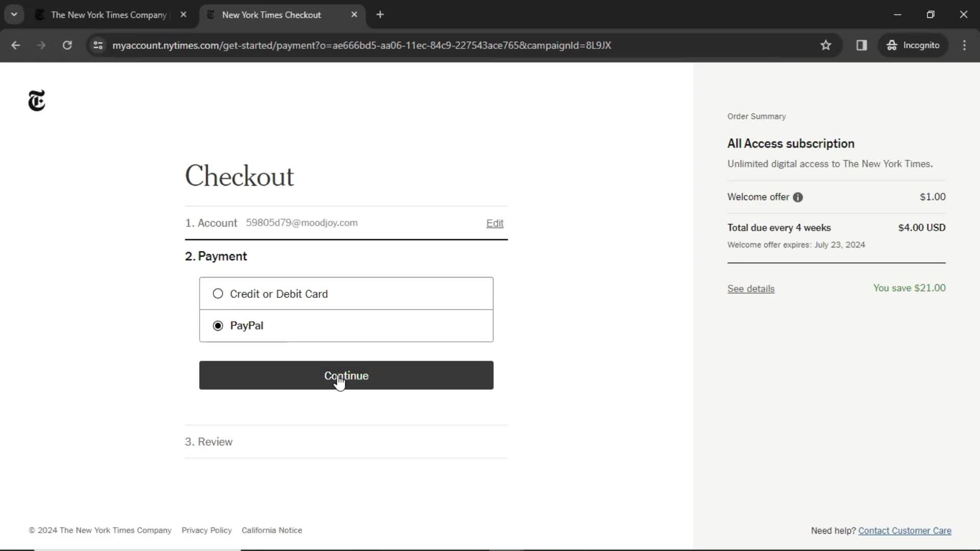Click the bookmark/star icon in address bar
Viewport: 980px width, 551px height.
point(826,45)
